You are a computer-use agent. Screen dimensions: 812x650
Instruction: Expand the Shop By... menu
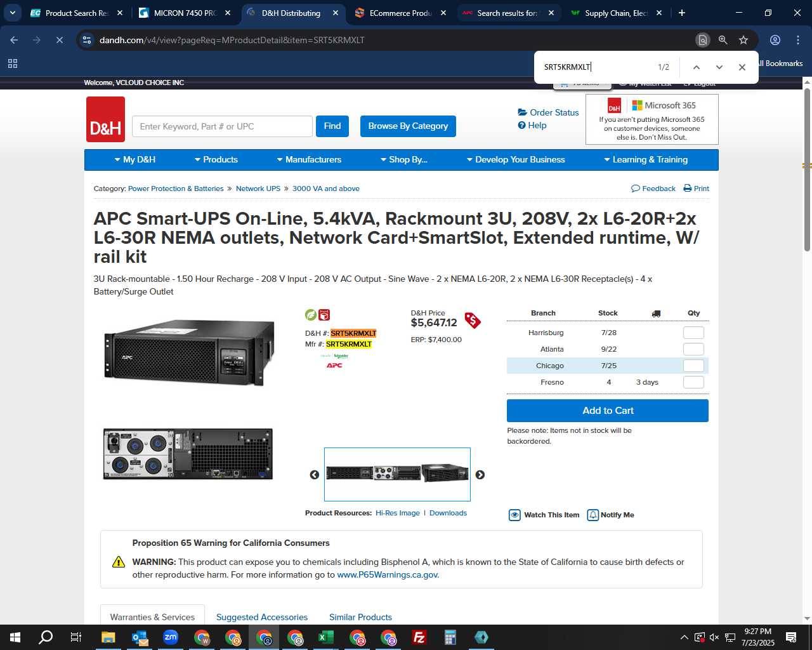404,160
